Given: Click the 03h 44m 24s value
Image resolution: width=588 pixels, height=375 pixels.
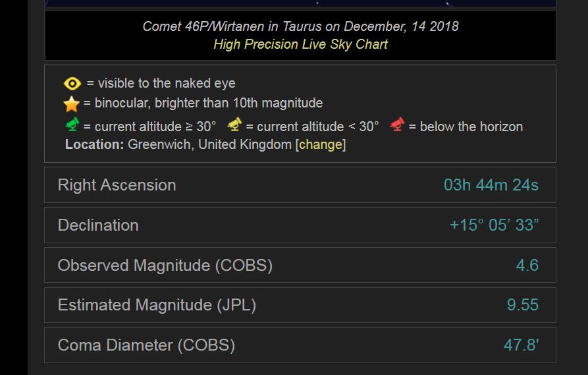Looking at the screenshot, I should [491, 185].
